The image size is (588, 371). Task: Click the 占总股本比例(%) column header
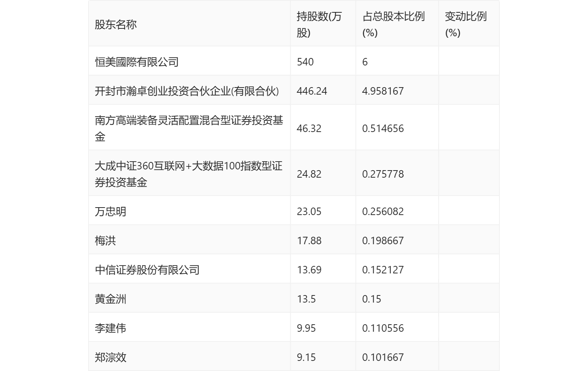click(393, 25)
